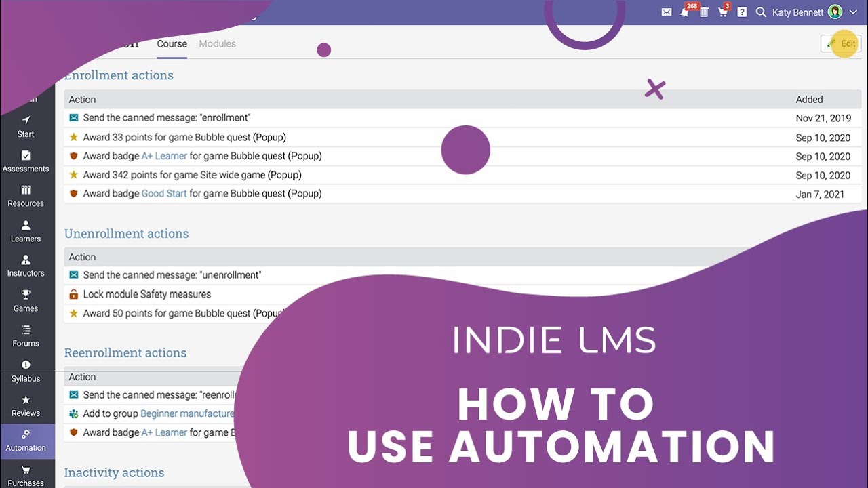Open Games trophy in the sidebar
The height and width of the screenshot is (488, 868).
pyautogui.click(x=26, y=301)
